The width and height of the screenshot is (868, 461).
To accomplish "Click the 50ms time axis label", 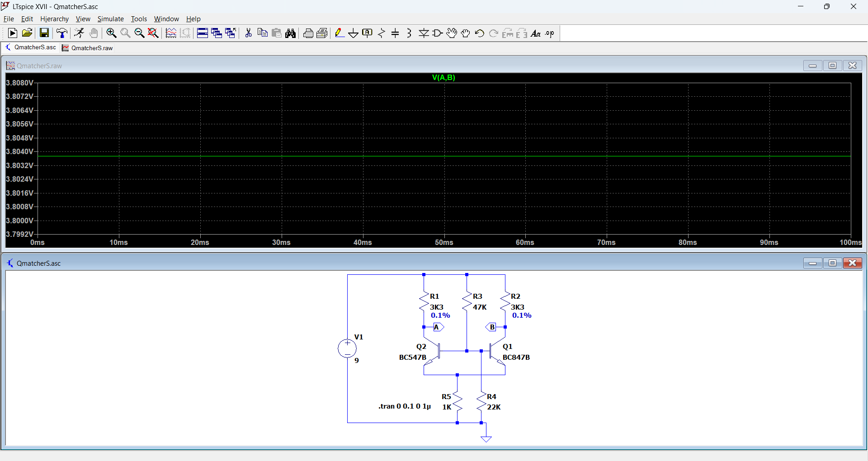I will pos(444,243).
